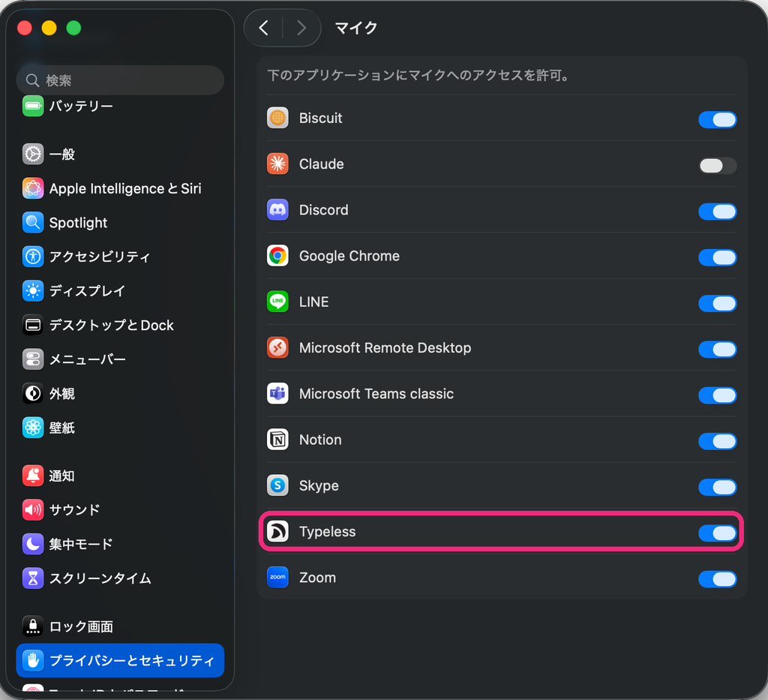Viewport: 768px width, 700px height.
Task: Select 通知 in the sidebar
Action: point(120,476)
